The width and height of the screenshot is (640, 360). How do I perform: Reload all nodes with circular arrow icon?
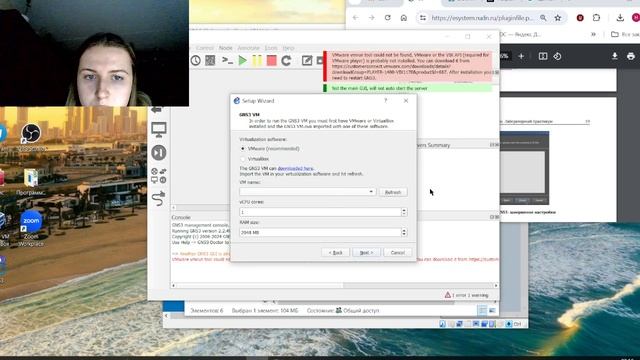tap(286, 60)
